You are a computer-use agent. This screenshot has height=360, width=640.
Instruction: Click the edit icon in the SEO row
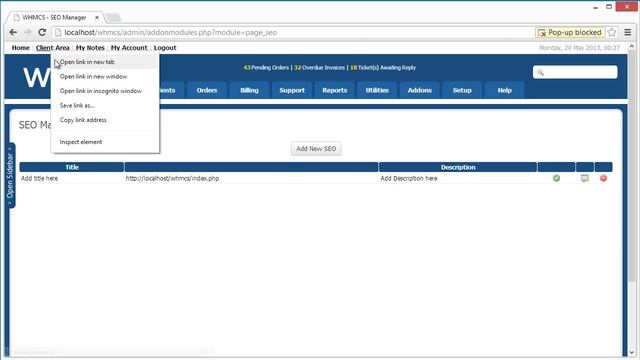point(585,178)
